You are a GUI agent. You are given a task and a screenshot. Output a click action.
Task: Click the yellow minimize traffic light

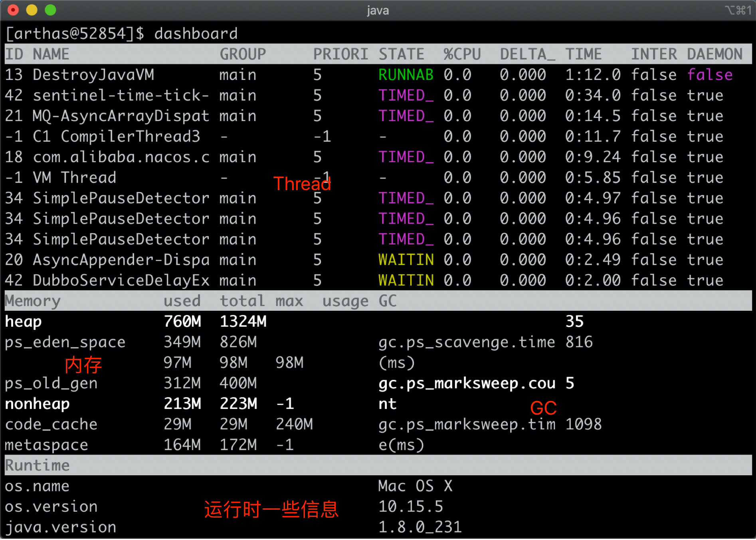pos(32,10)
